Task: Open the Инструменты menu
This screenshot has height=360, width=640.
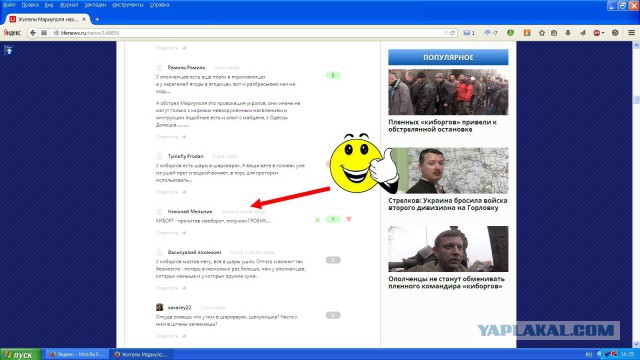Action: point(128,5)
